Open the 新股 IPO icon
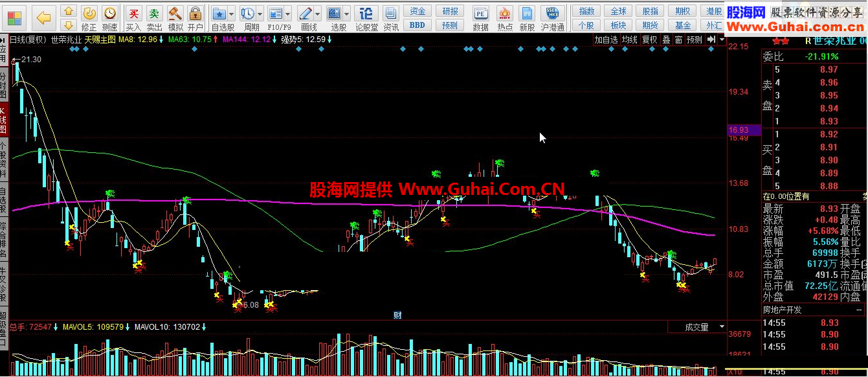868x377 pixels. pos(528,19)
